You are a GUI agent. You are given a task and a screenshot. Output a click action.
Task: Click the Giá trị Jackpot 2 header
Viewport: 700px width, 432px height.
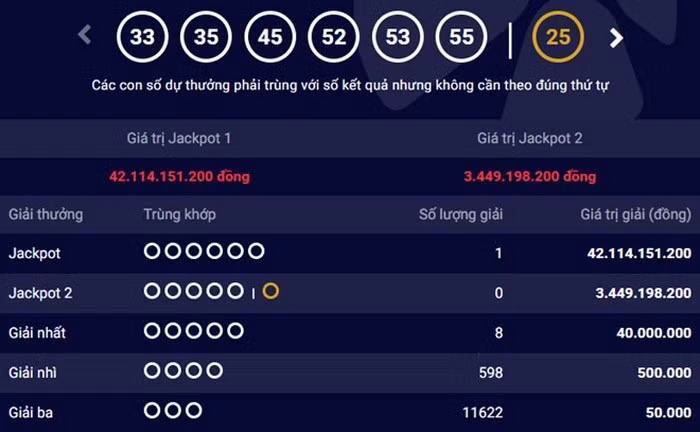coord(529,138)
